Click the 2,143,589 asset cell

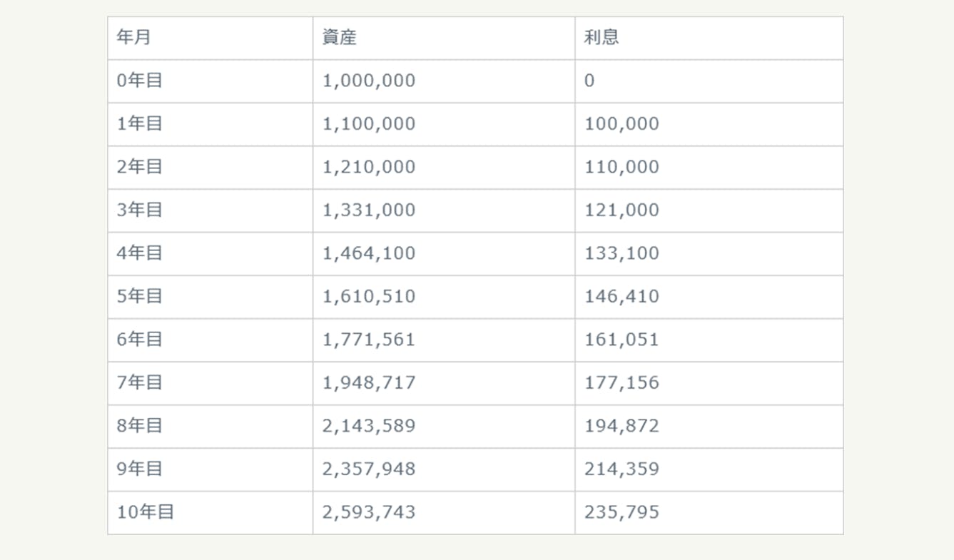369,426
